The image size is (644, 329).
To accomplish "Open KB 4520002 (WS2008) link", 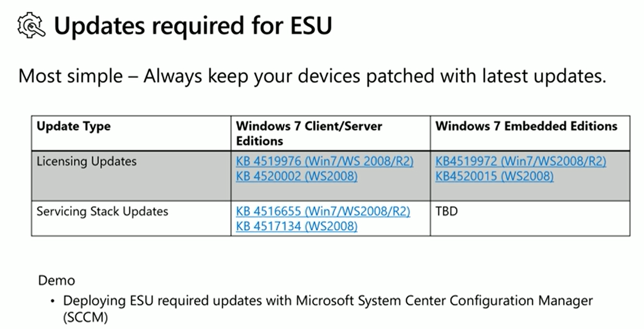I will [x=297, y=176].
